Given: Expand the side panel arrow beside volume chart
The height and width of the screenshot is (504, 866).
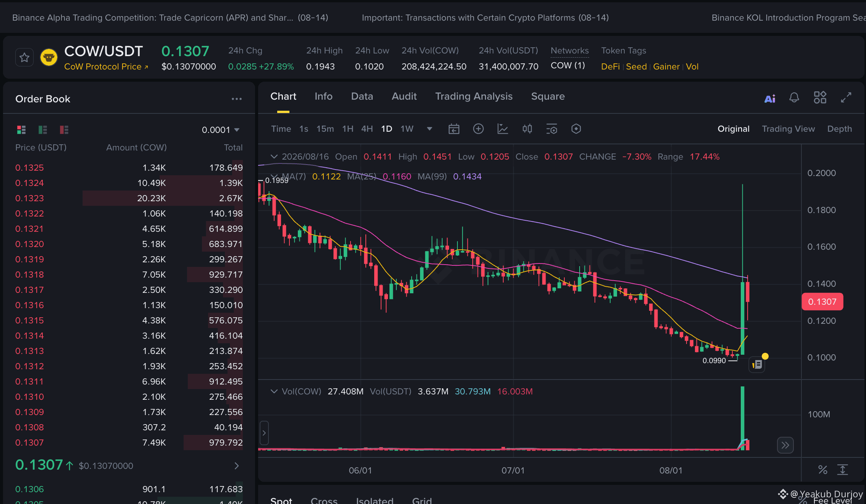Looking at the screenshot, I should 264,433.
